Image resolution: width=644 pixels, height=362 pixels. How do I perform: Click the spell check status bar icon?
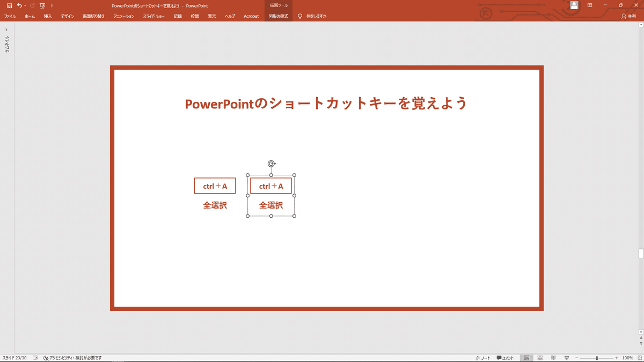35,358
